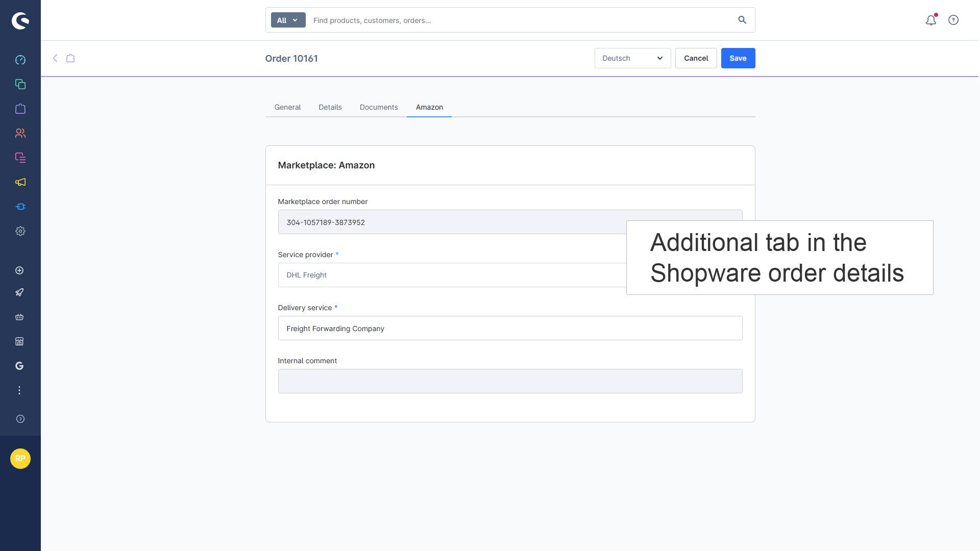Click the storefront sidebar icon
Screen dimensions: 980x551
[19, 341]
